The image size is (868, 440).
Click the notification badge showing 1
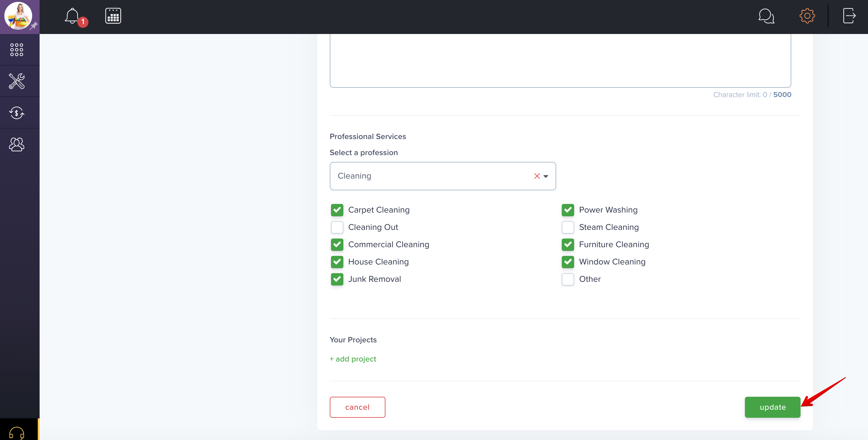click(83, 22)
